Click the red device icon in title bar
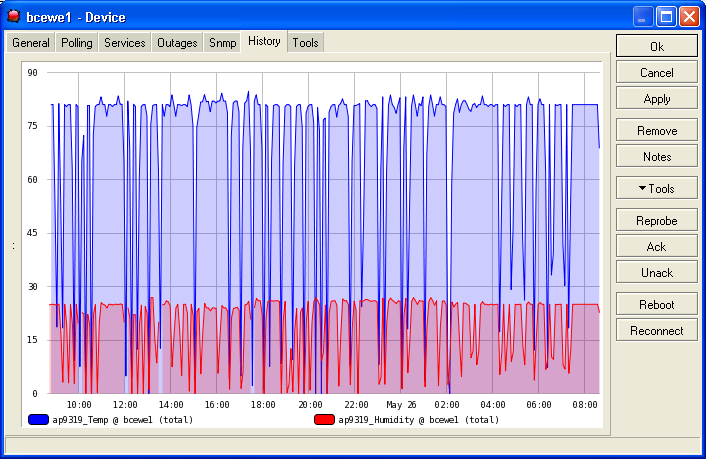This screenshot has width=706, height=459. (14, 17)
